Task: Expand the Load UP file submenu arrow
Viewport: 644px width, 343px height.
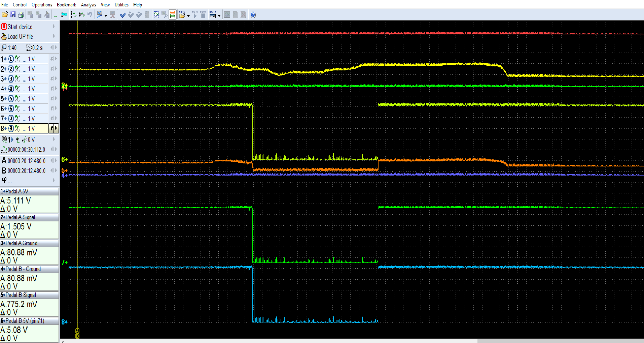Action: (x=53, y=36)
